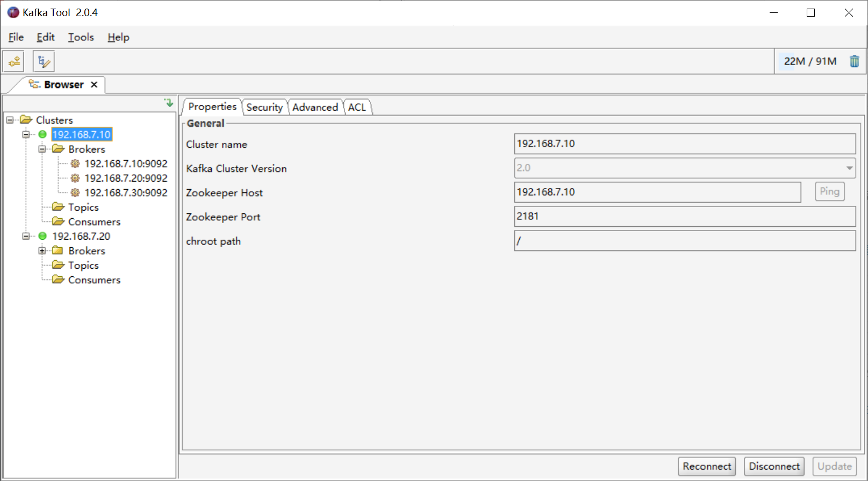Click the Kafka Tool app icon in title bar
Viewport: 868px width, 481px height.
(x=13, y=12)
